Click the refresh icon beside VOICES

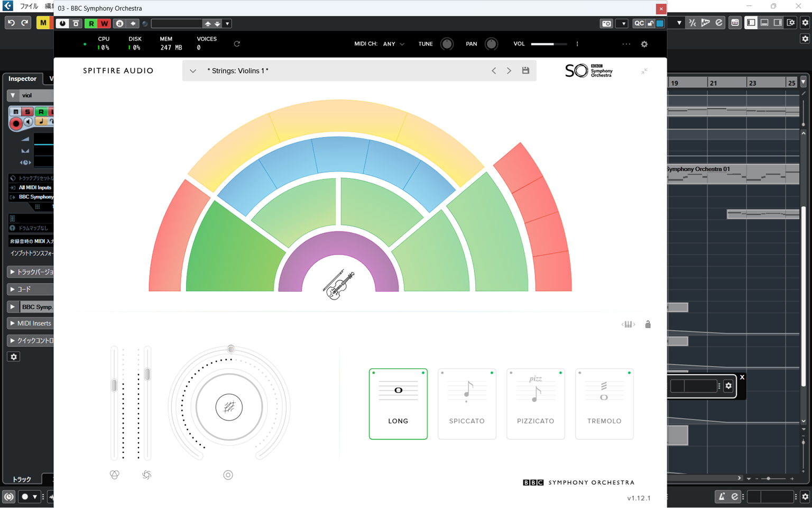coord(237,44)
